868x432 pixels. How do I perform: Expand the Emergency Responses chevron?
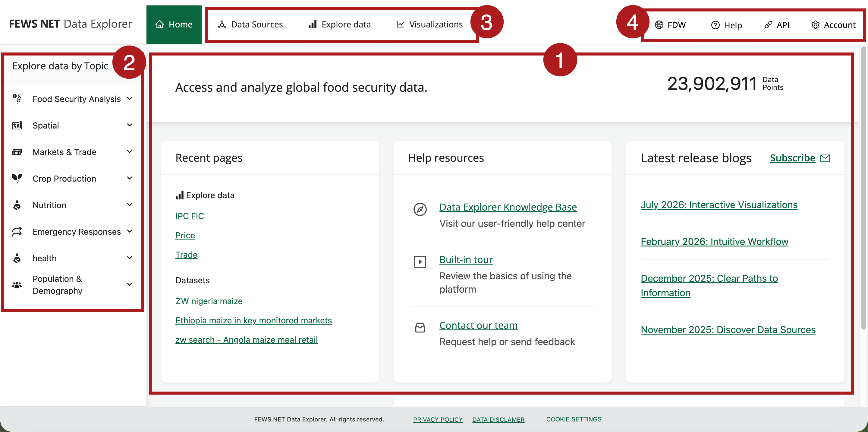click(130, 231)
